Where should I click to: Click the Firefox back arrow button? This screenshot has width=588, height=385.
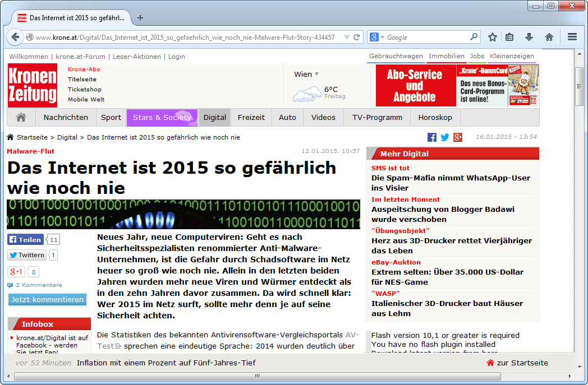(x=15, y=38)
